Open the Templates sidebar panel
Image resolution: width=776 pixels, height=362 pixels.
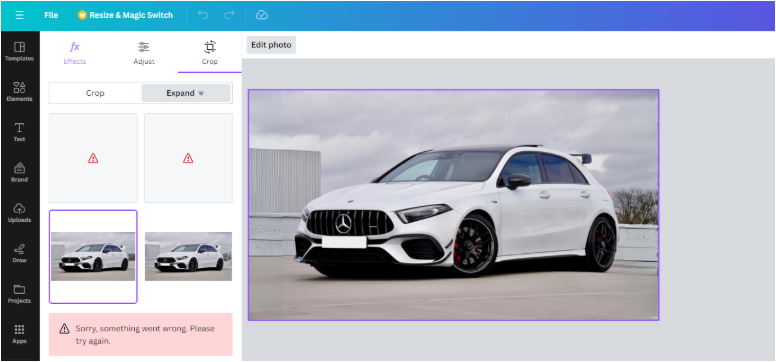pos(19,52)
